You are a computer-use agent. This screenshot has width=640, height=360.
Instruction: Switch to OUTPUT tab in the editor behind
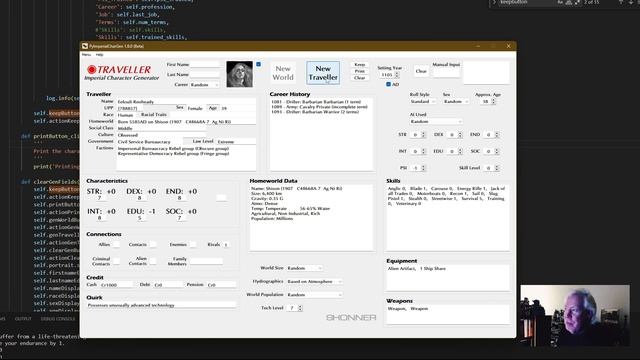(x=23, y=319)
